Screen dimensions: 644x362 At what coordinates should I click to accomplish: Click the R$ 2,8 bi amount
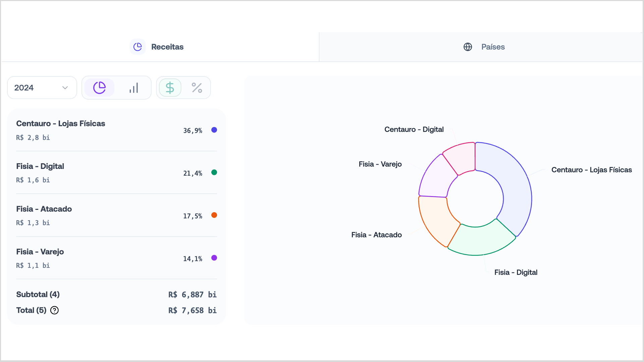click(x=33, y=138)
